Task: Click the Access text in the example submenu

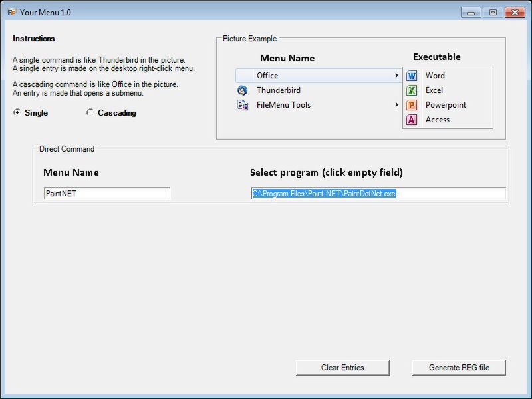Action: click(x=438, y=120)
